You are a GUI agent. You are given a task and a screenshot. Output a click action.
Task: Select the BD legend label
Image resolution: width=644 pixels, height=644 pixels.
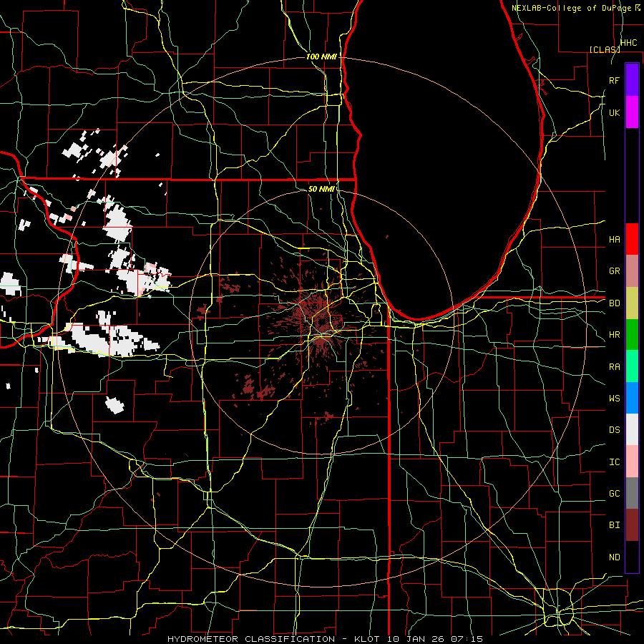pyautogui.click(x=614, y=303)
